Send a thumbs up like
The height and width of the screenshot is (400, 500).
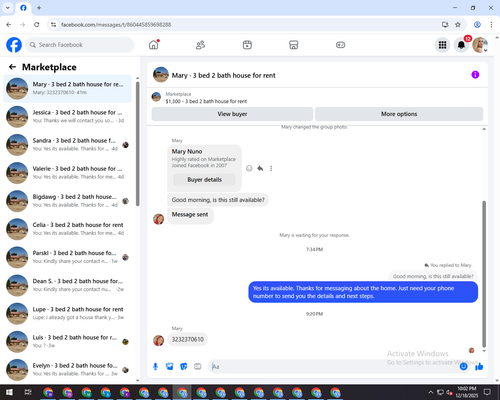[479, 367]
